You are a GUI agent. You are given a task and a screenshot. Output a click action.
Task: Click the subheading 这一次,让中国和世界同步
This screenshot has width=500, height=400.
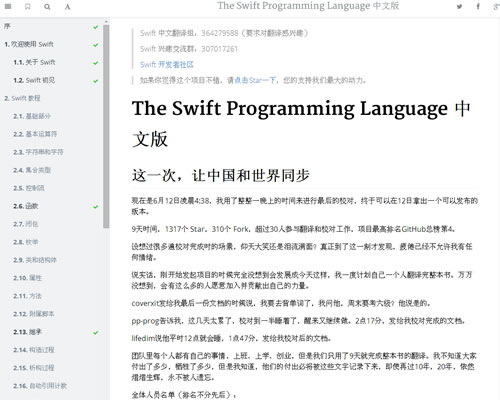[x=221, y=176]
